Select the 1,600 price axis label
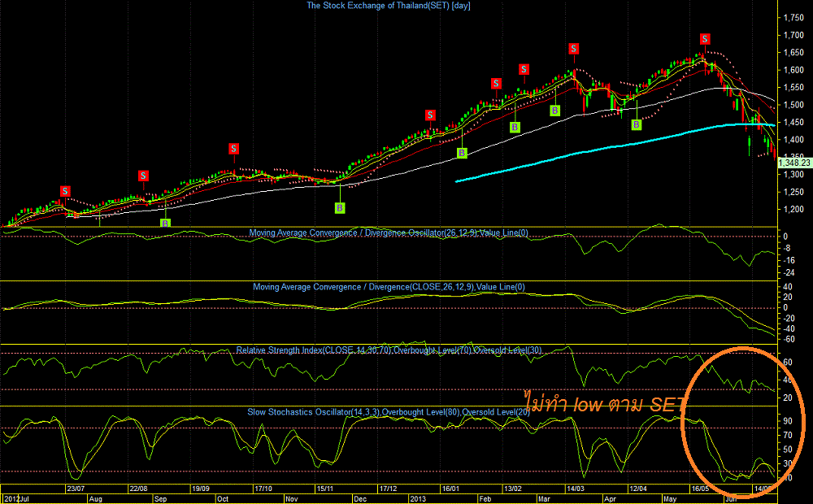The width and height of the screenshot is (813, 504). pos(793,70)
